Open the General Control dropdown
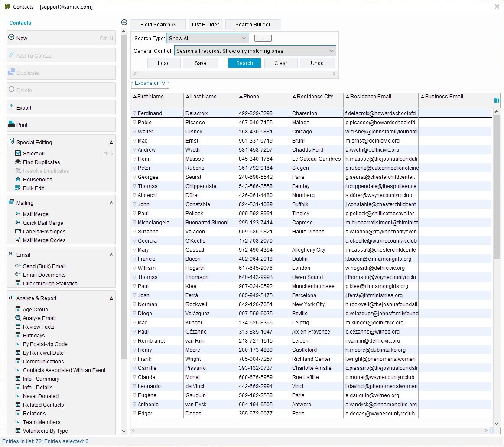 click(255, 51)
